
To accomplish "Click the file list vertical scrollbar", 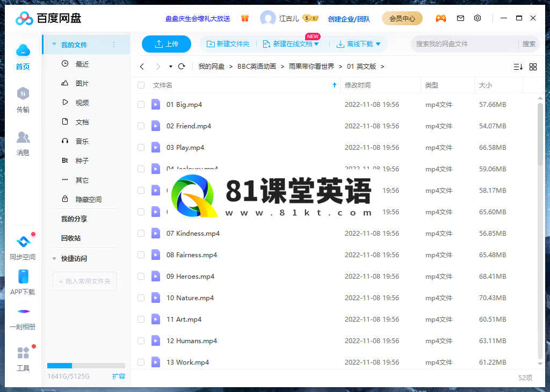I will click(540, 135).
